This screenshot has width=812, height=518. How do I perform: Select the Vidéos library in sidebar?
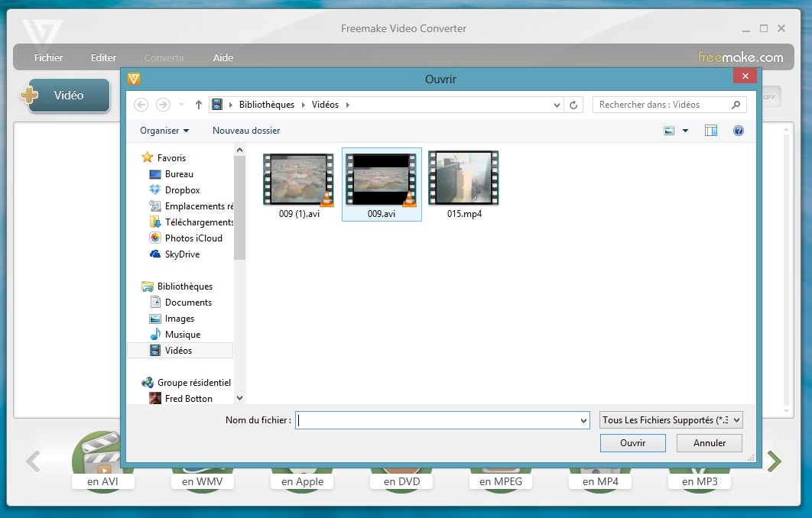[180, 351]
